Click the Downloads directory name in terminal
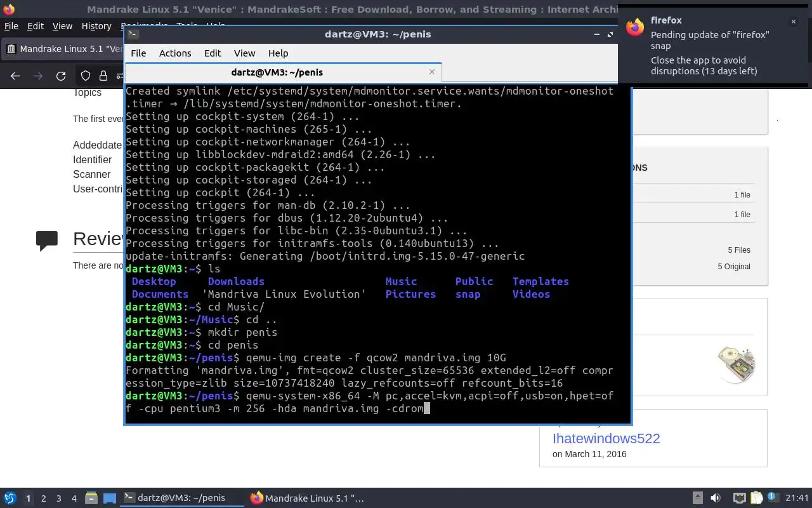Image resolution: width=812 pixels, height=508 pixels. coord(236,281)
